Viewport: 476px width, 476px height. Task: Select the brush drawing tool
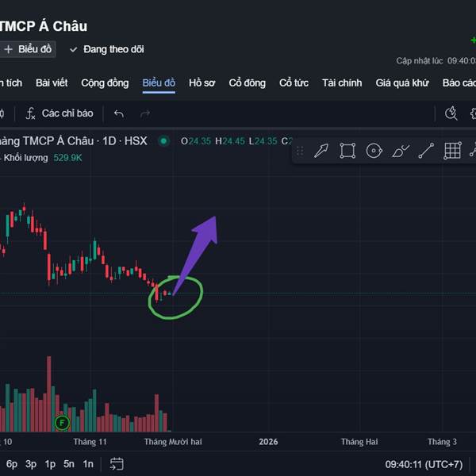tap(401, 151)
